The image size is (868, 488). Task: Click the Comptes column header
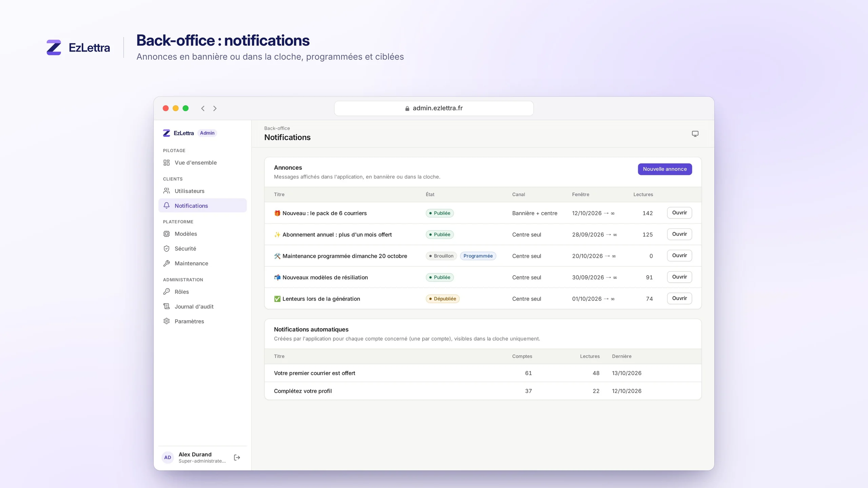point(522,356)
